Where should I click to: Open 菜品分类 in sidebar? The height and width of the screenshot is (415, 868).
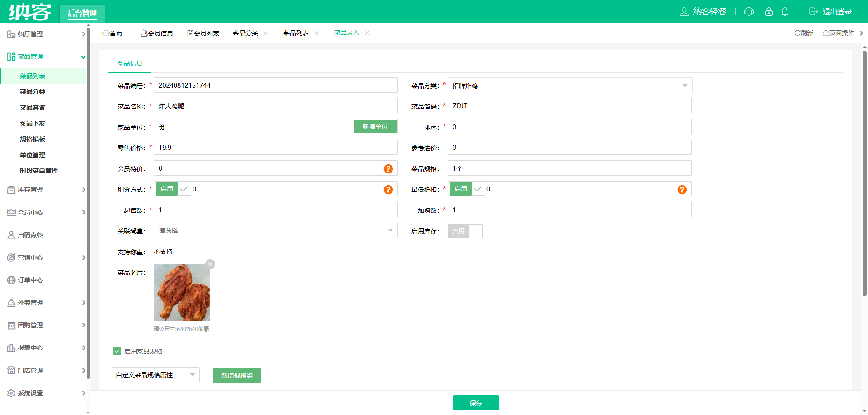tap(33, 92)
